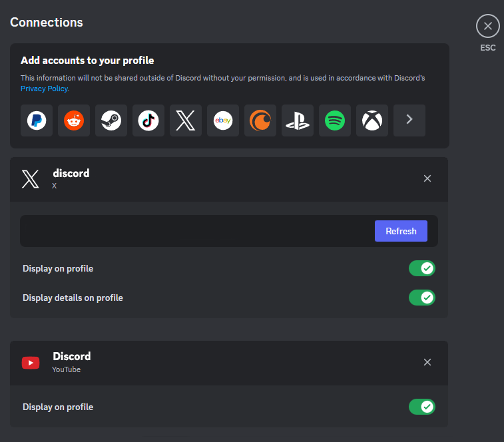Open the Privacy Policy link

coord(44,89)
